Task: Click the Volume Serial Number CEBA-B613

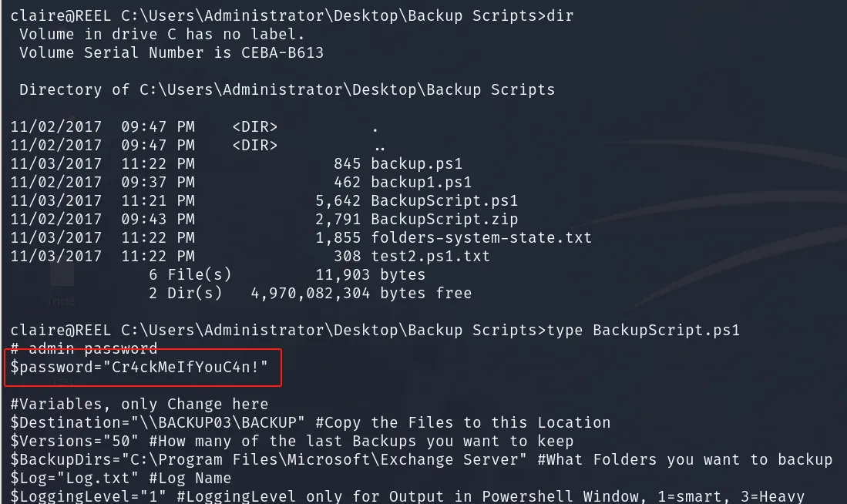Action: [171, 53]
